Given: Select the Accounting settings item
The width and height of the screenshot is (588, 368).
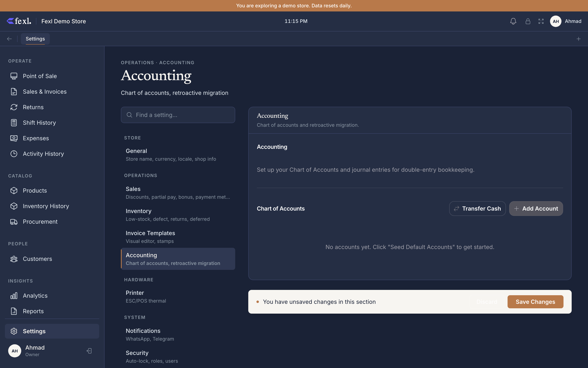Looking at the screenshot, I should [x=178, y=259].
